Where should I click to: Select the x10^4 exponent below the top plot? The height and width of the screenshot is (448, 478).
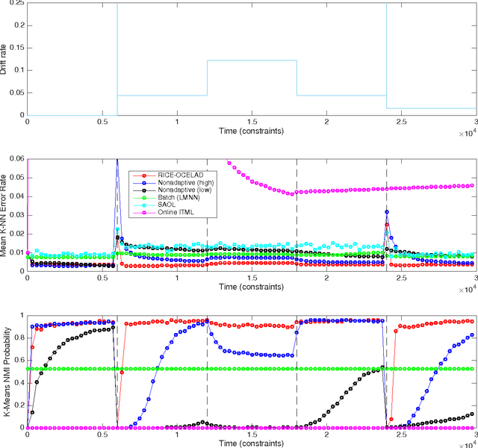464,135
